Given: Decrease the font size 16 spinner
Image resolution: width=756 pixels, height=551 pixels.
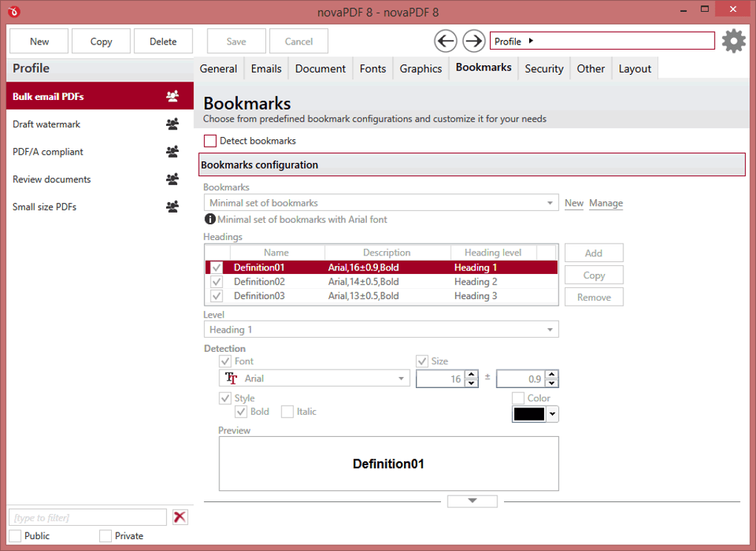Looking at the screenshot, I should [471, 384].
